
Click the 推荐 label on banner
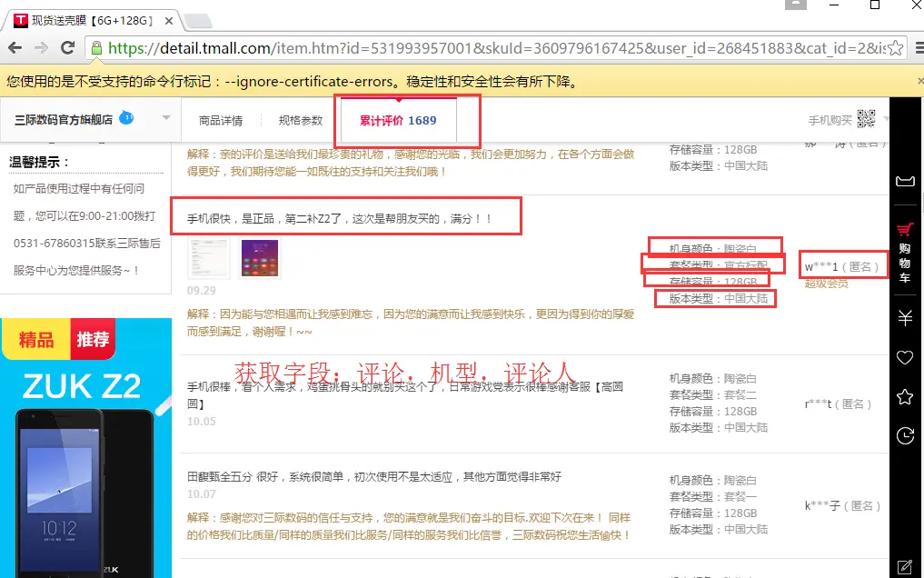click(x=93, y=339)
